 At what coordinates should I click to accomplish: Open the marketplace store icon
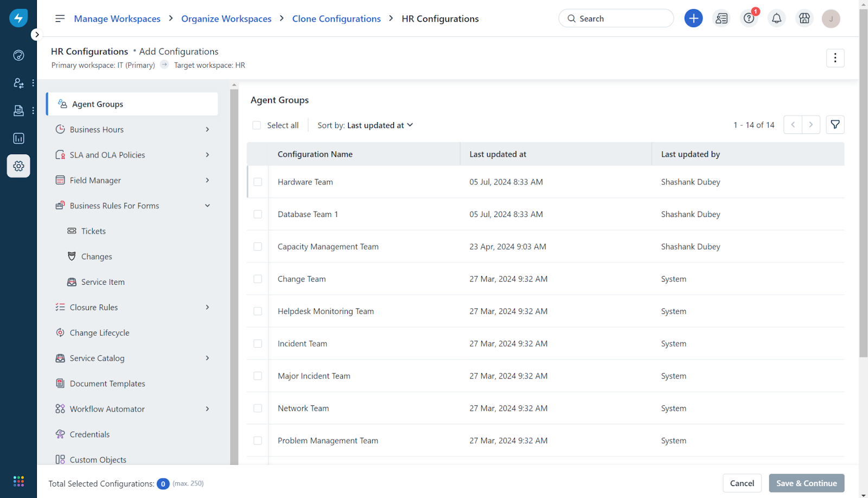805,18
